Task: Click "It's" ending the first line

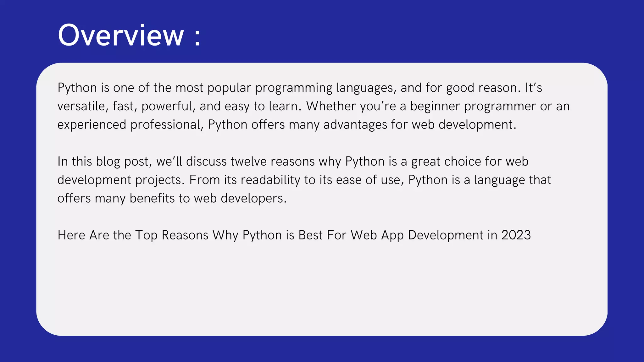Action: pos(533,88)
